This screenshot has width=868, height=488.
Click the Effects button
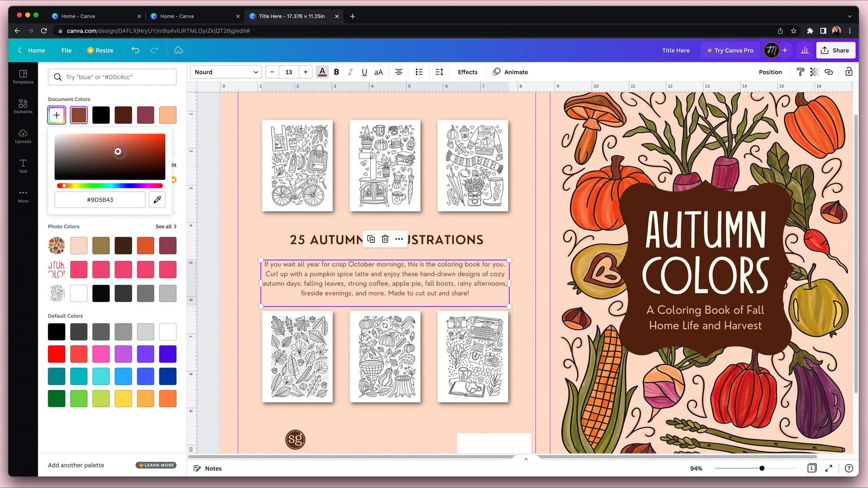[x=467, y=72]
